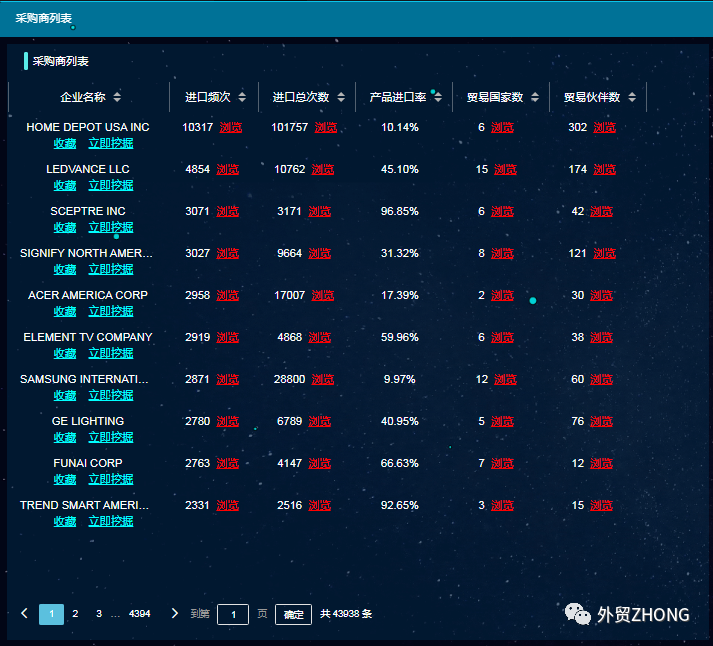Browse 15 trade partners for TREND SMART
The image size is (713, 646).
tap(602, 505)
